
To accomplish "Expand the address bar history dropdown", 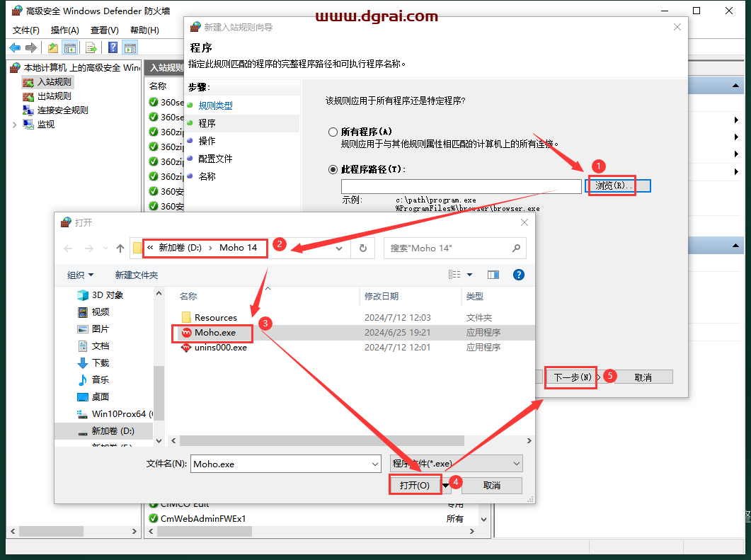I will pyautogui.click(x=339, y=248).
